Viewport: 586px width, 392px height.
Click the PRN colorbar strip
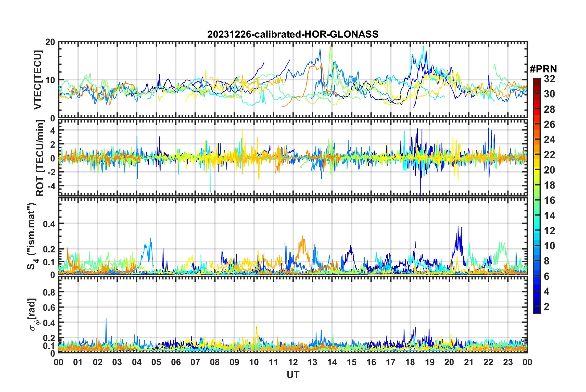point(536,196)
